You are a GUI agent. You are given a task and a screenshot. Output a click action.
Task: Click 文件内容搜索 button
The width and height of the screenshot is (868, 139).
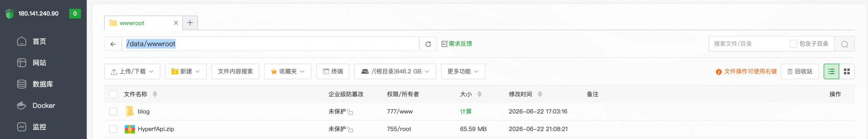pos(235,71)
